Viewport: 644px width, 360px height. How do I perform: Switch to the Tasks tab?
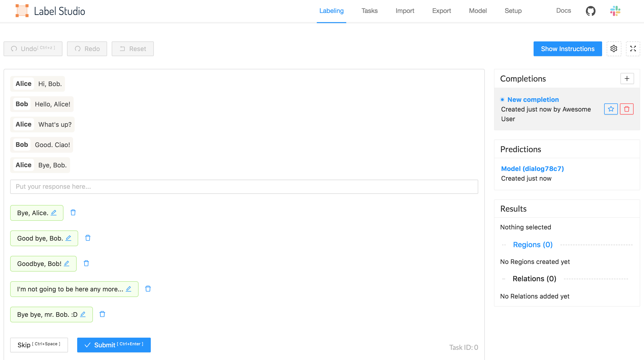(x=369, y=11)
